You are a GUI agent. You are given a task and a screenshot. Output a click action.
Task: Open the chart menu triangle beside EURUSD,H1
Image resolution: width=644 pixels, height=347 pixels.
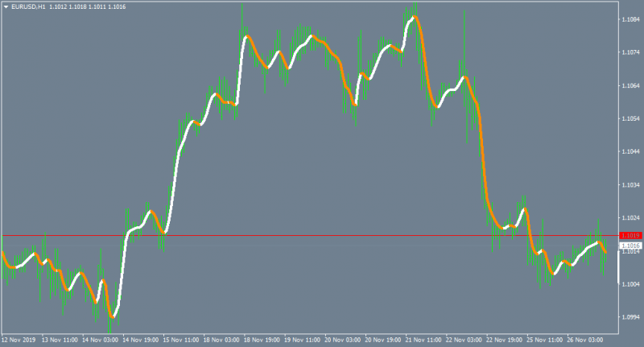pyautogui.click(x=6, y=7)
